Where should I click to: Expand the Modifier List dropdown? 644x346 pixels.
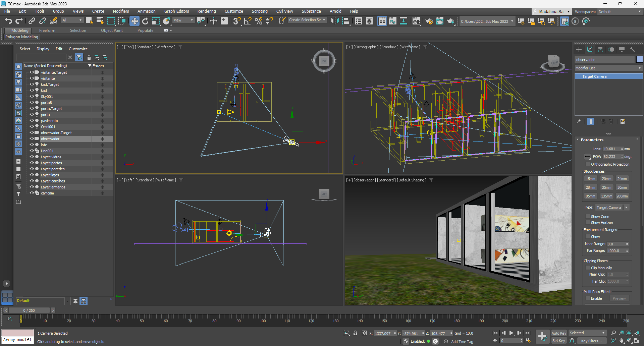pyautogui.click(x=608, y=68)
